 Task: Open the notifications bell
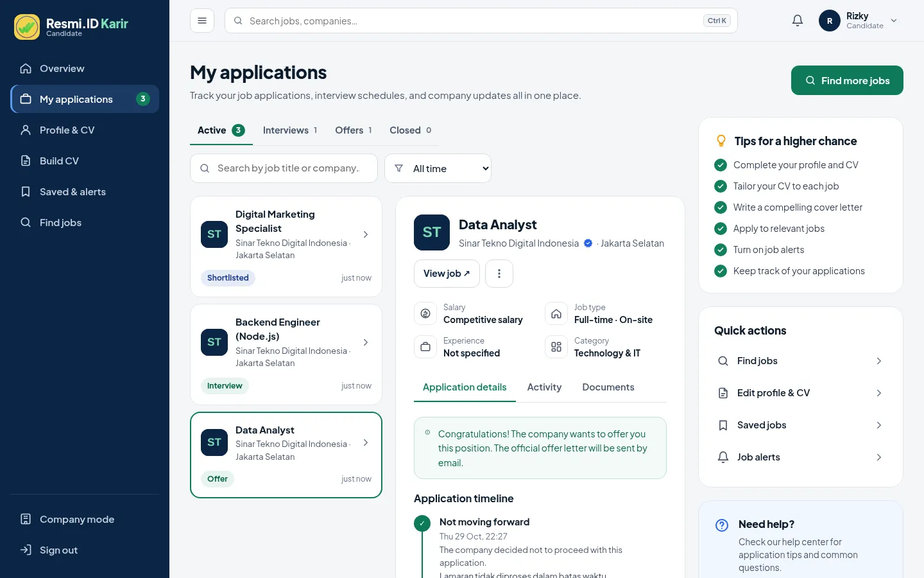click(798, 21)
